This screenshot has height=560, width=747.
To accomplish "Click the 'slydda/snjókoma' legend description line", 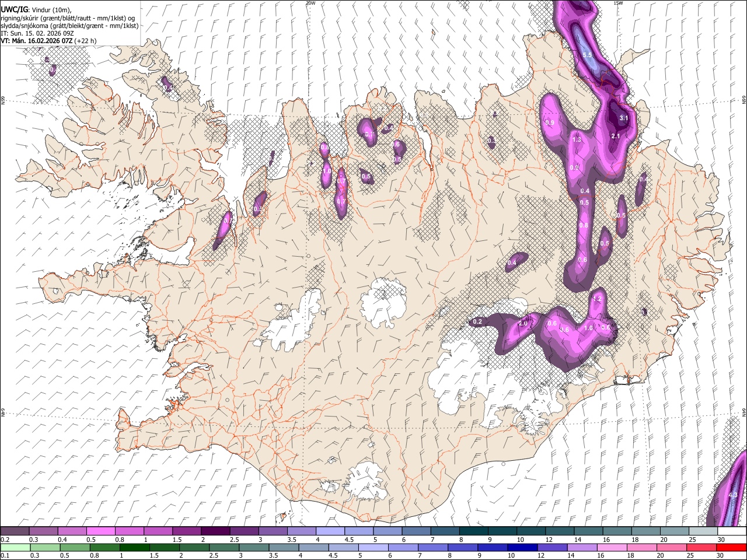I will [69, 26].
